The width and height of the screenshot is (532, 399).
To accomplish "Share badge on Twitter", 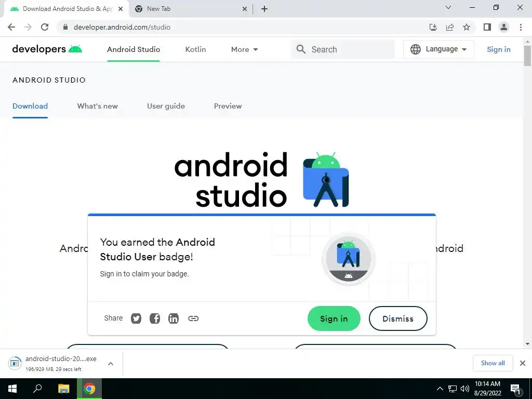I will 136,318.
